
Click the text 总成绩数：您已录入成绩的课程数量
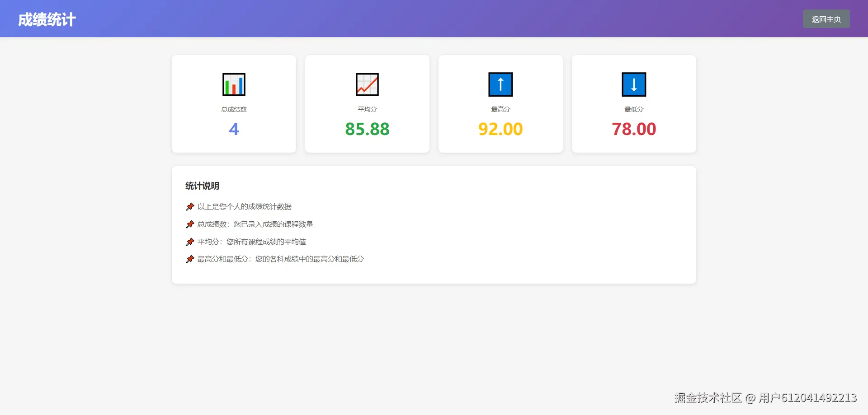[255, 224]
